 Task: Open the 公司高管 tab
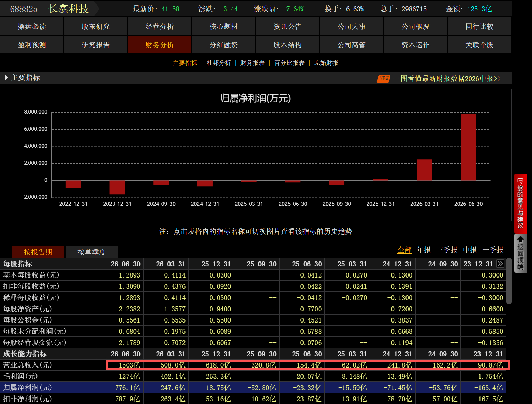[x=352, y=45]
